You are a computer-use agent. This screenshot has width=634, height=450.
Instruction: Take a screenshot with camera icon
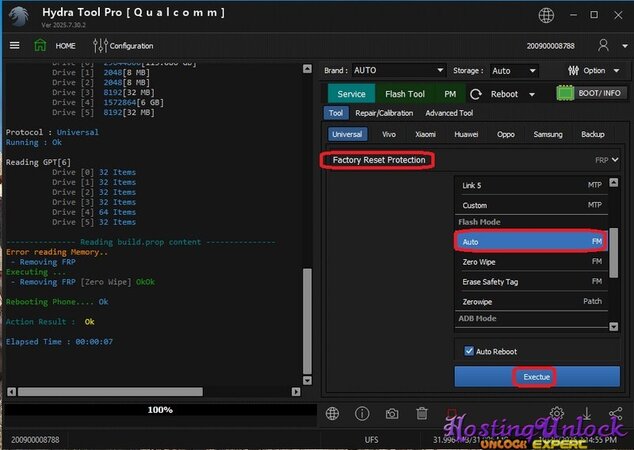[392, 413]
